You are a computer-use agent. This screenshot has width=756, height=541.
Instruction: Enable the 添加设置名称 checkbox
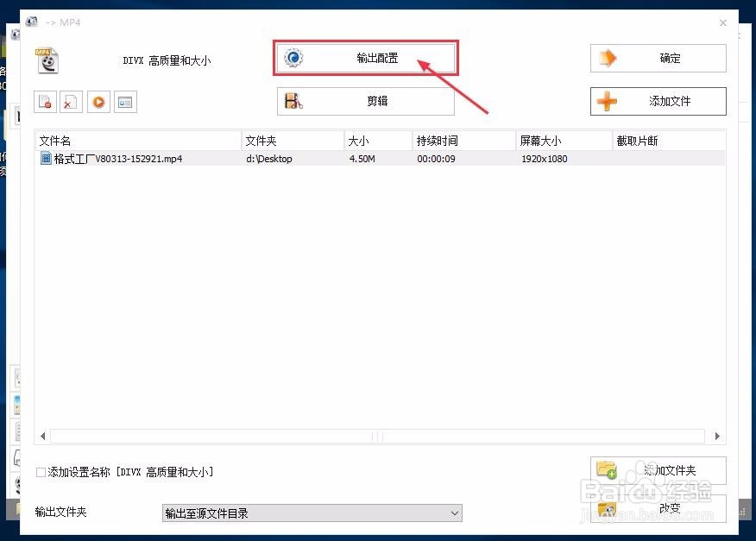40,472
